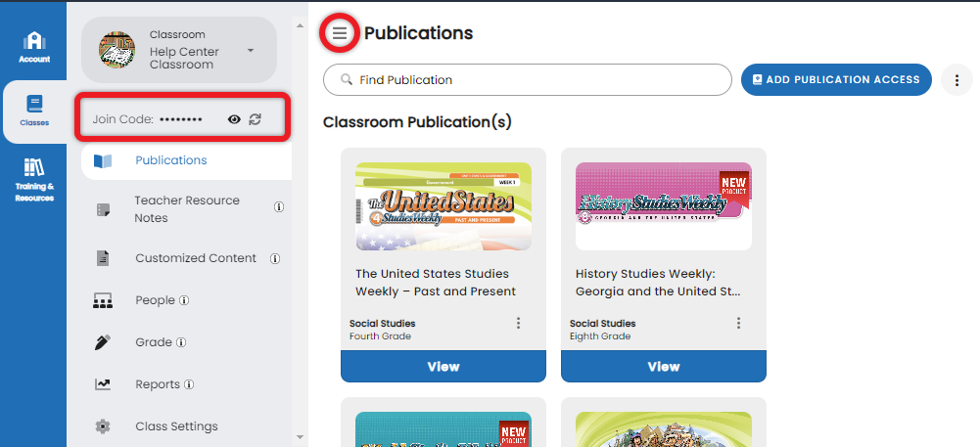Click the Customized Content document icon

pyautogui.click(x=103, y=258)
